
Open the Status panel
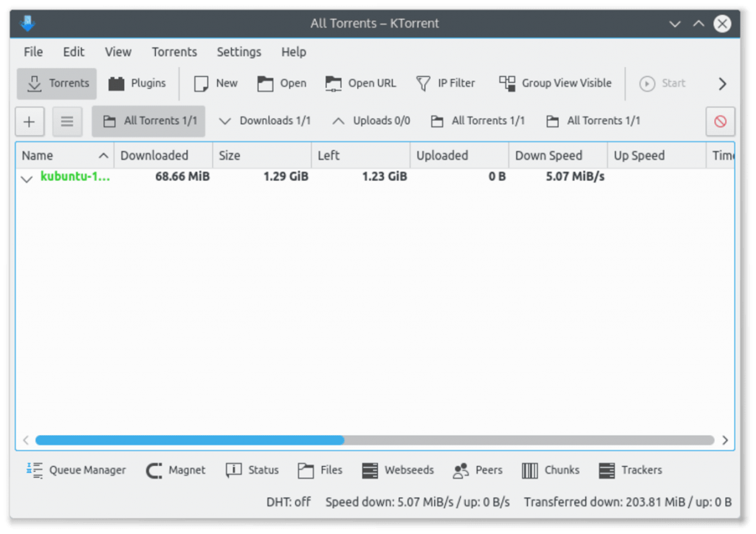pyautogui.click(x=252, y=470)
